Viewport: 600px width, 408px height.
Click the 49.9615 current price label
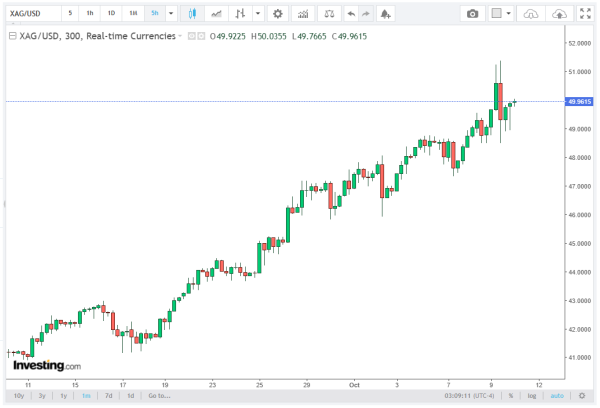click(579, 101)
